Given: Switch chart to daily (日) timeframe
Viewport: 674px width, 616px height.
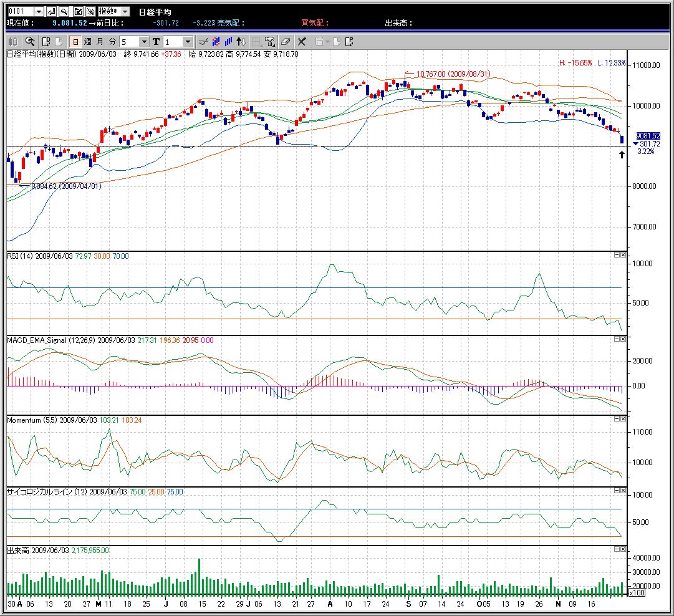Looking at the screenshot, I should (75, 42).
